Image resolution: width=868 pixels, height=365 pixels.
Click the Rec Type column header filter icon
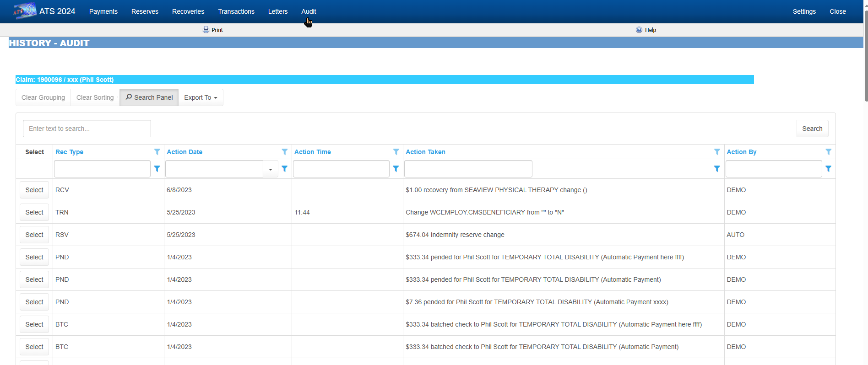(x=157, y=152)
